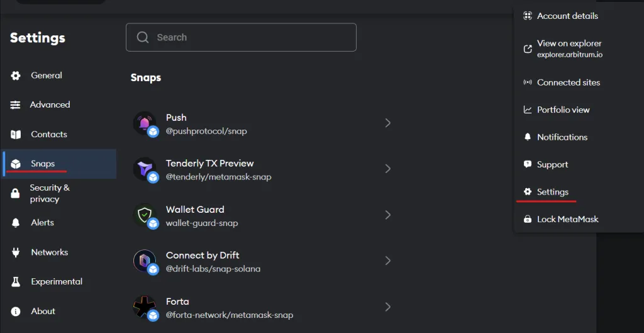Click the Forta snap star icon
This screenshot has width=644, height=333.
pyautogui.click(x=145, y=307)
